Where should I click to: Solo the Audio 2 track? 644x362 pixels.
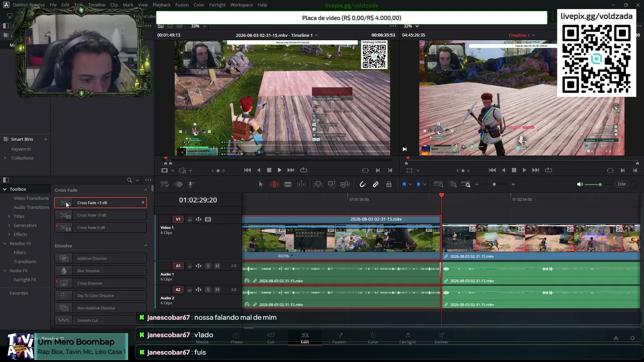[x=208, y=290]
